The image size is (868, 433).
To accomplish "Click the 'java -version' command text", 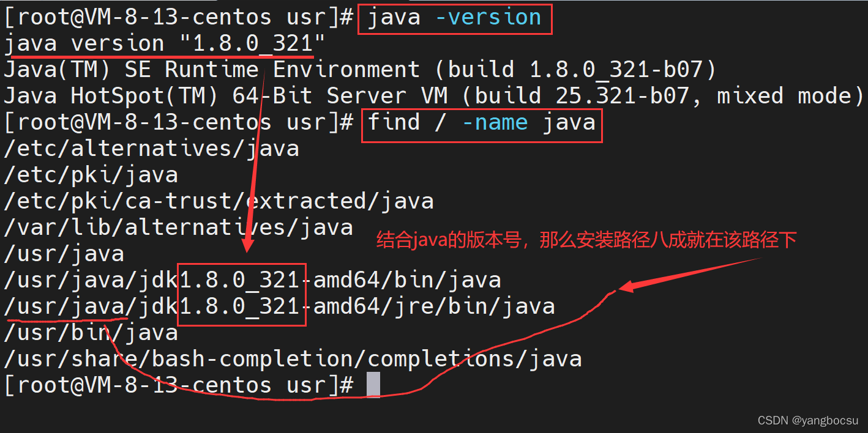I will pos(454,18).
